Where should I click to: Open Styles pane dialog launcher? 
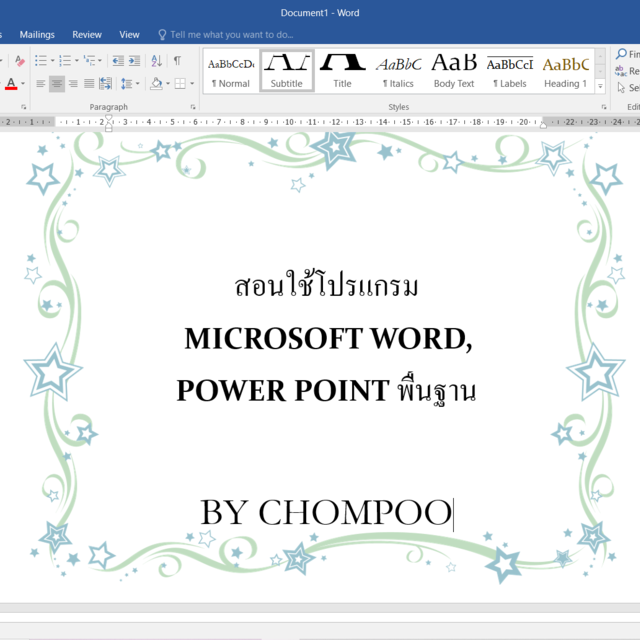pos(604,107)
